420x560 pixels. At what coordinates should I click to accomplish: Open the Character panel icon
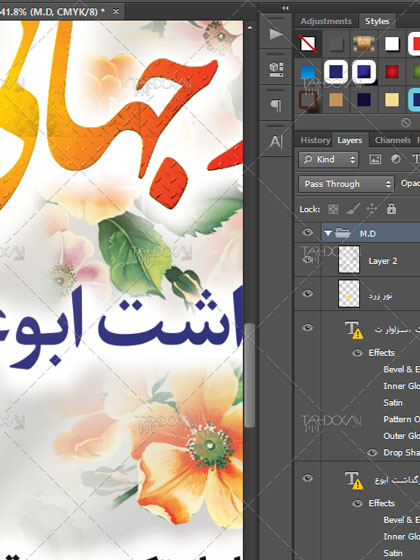click(x=276, y=142)
